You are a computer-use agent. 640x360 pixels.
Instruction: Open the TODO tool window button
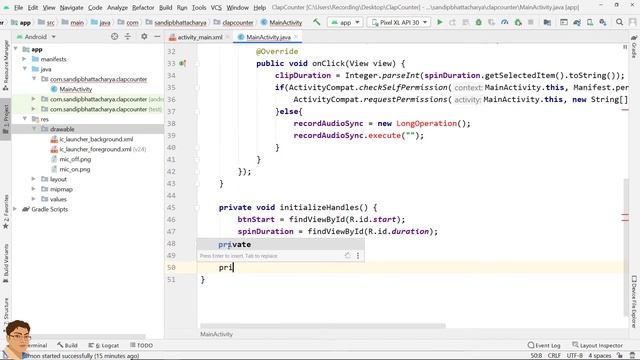coord(141,345)
